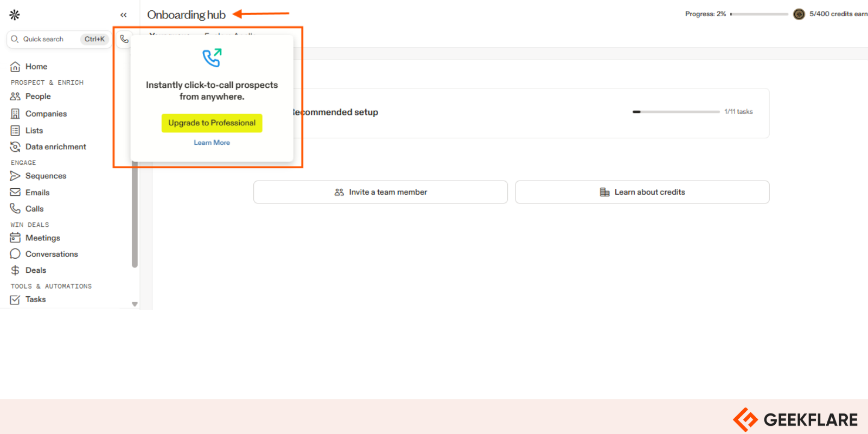Click the Lists icon
The image size is (868, 434).
click(x=15, y=131)
